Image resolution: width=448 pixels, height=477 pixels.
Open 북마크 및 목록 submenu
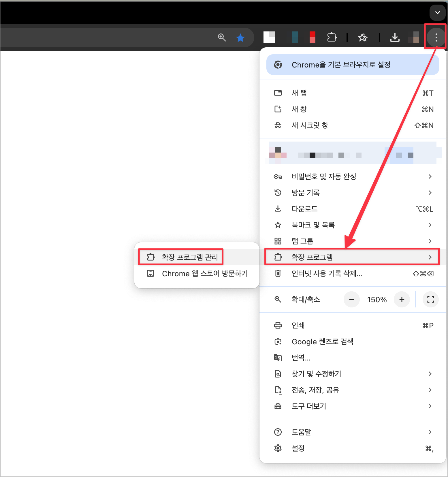pos(353,225)
